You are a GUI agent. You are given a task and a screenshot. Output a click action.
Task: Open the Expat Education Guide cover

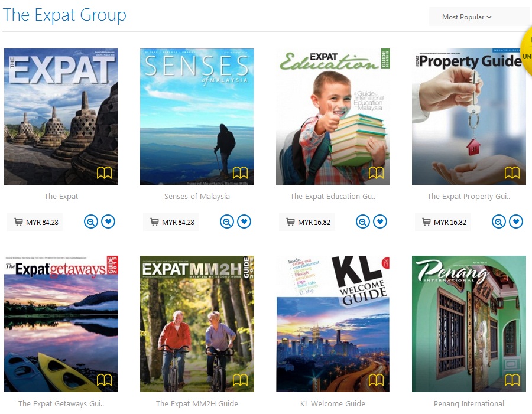point(333,116)
